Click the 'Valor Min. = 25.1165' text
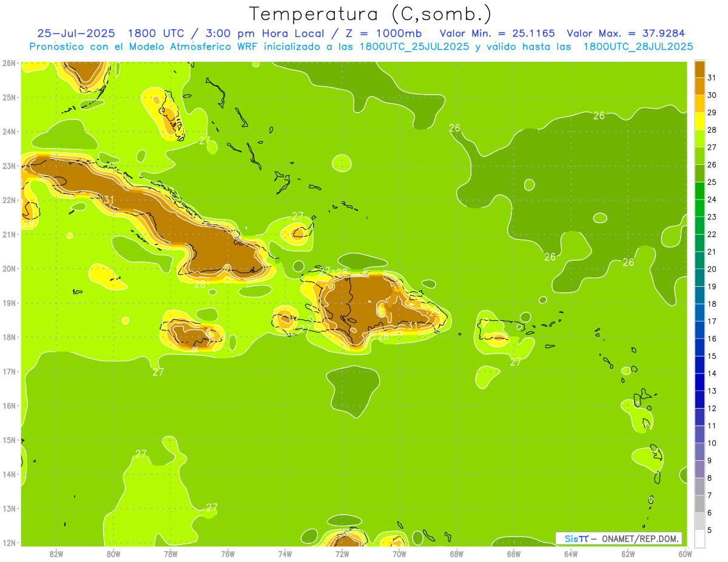 pyautogui.click(x=497, y=33)
